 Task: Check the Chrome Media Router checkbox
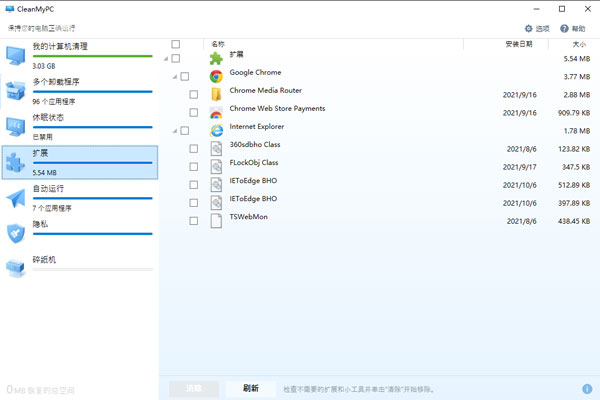click(x=194, y=95)
